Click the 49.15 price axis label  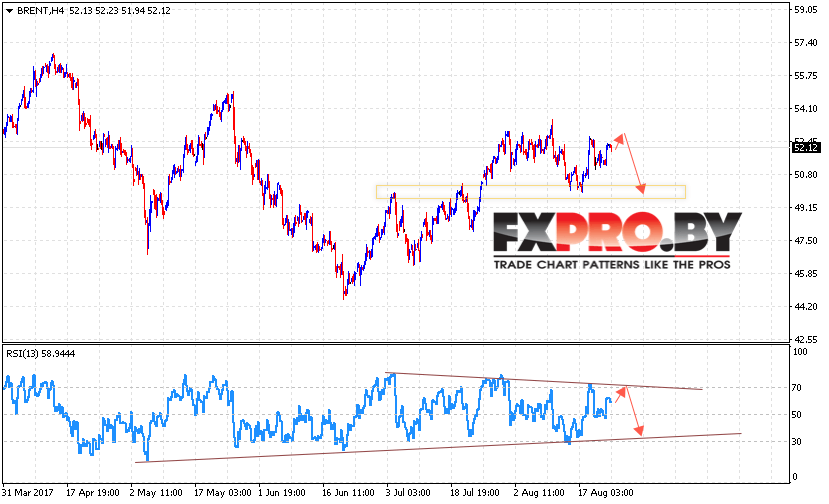(x=806, y=208)
